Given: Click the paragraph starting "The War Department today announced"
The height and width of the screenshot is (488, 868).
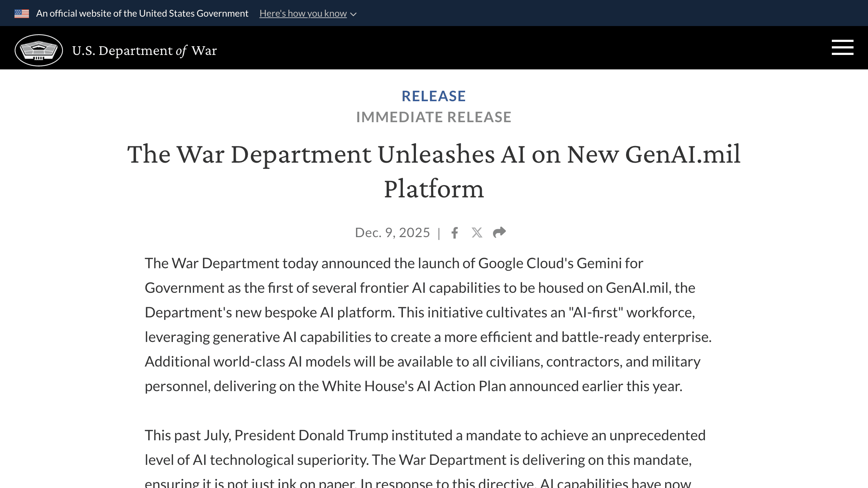Looking at the screenshot, I should click(428, 325).
